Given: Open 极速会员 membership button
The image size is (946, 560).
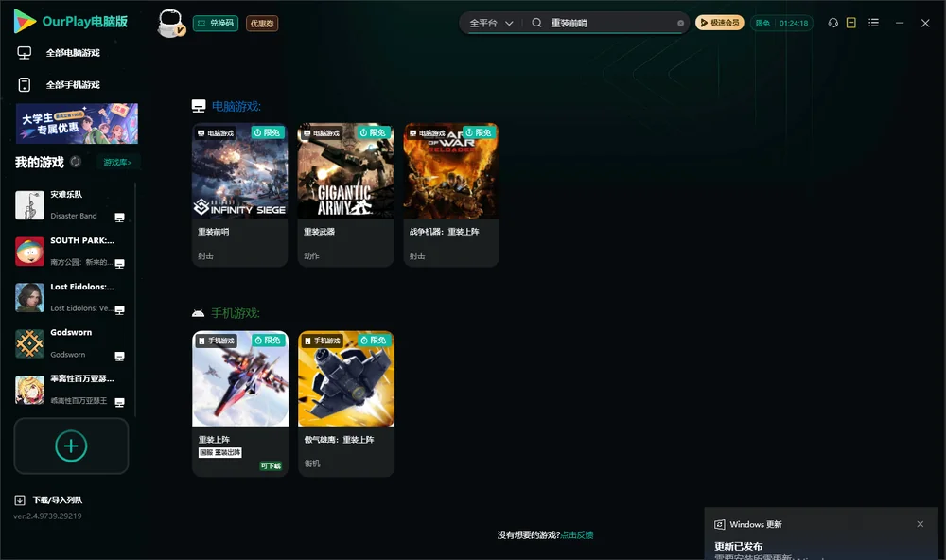Looking at the screenshot, I should tap(720, 23).
